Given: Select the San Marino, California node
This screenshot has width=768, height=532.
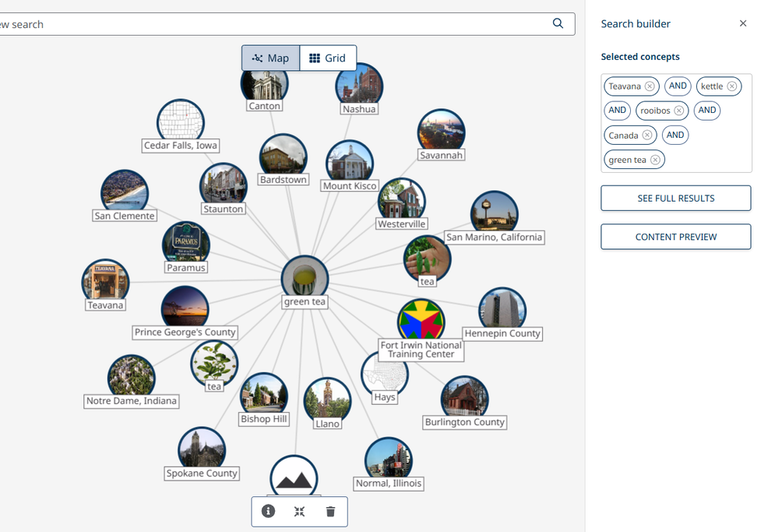Looking at the screenshot, I should coord(494,214).
